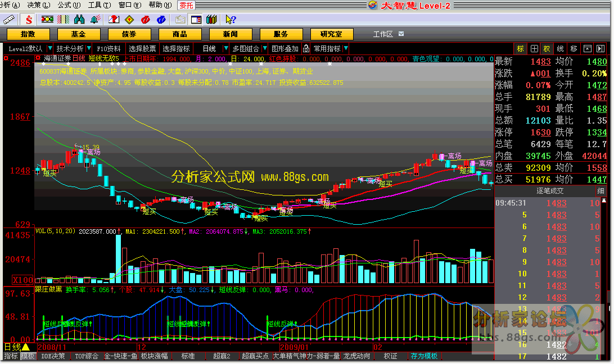Open the 工具(T) menu
This screenshot has height=364, width=614.
tap(100, 5)
